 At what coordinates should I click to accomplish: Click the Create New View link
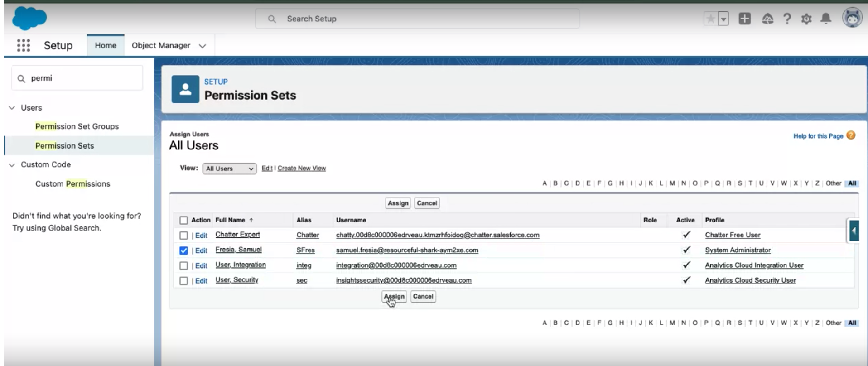302,168
